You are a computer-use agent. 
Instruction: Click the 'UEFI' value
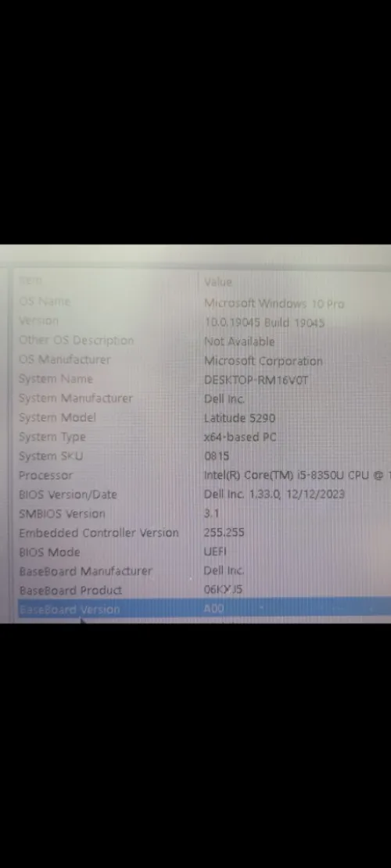[x=215, y=552]
